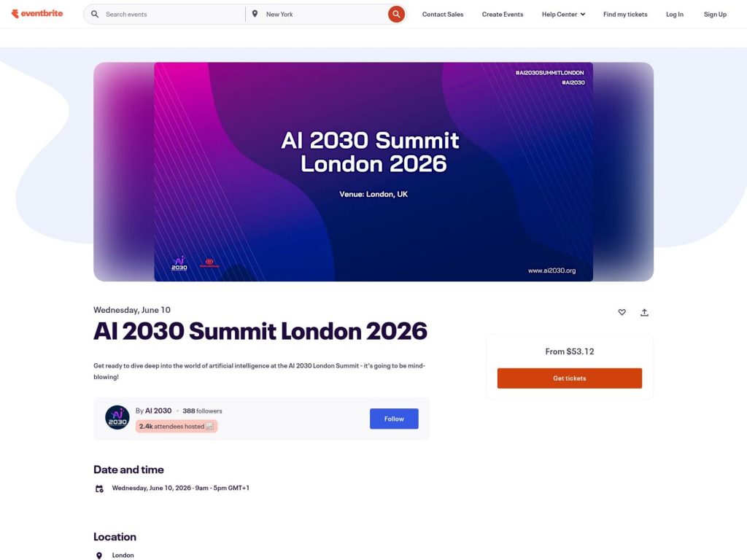Open Find my tickets

point(625,14)
